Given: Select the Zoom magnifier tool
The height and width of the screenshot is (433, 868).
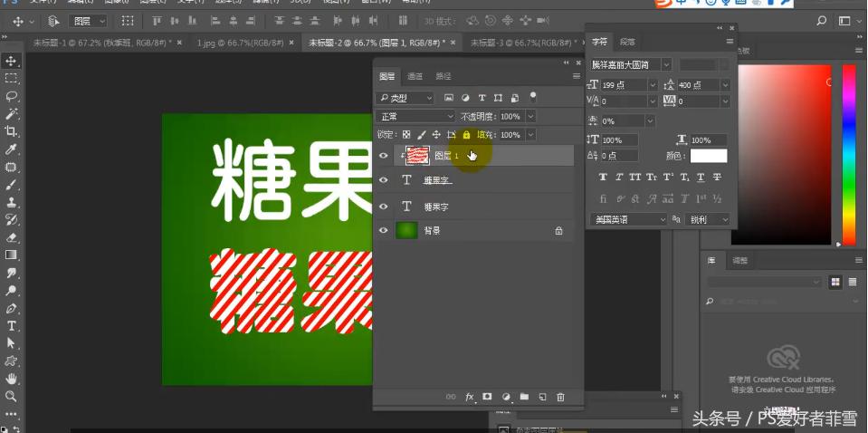Looking at the screenshot, I should tap(11, 397).
